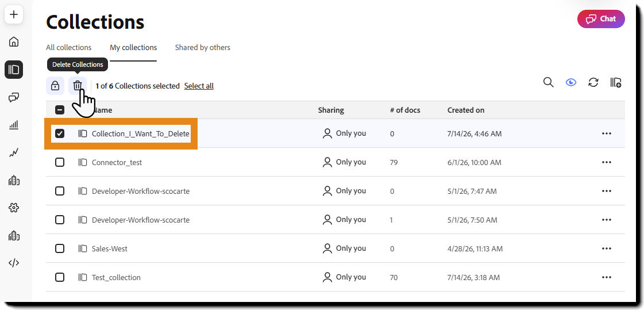Sort by the # of docs column header
The width and height of the screenshot is (644, 310).
(405, 110)
